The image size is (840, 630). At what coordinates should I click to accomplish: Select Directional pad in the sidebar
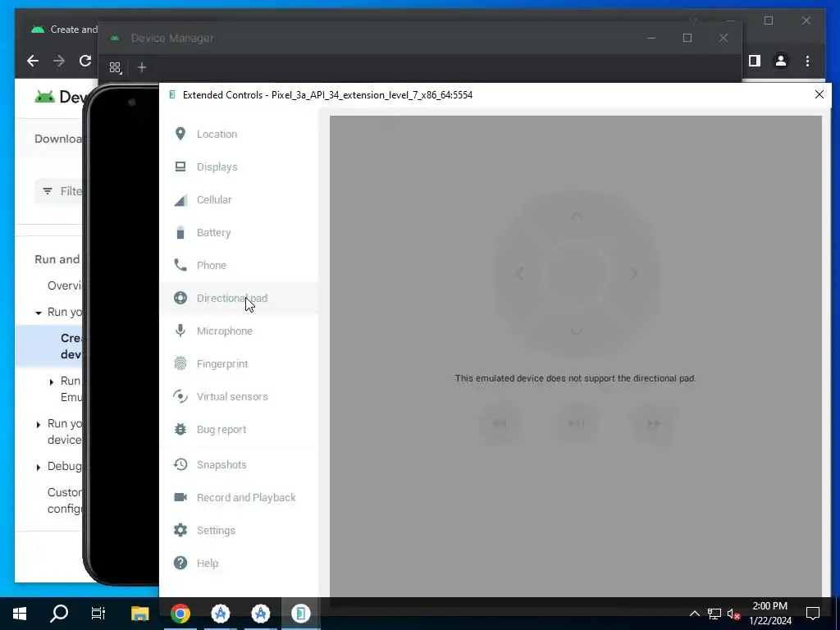tap(239, 298)
